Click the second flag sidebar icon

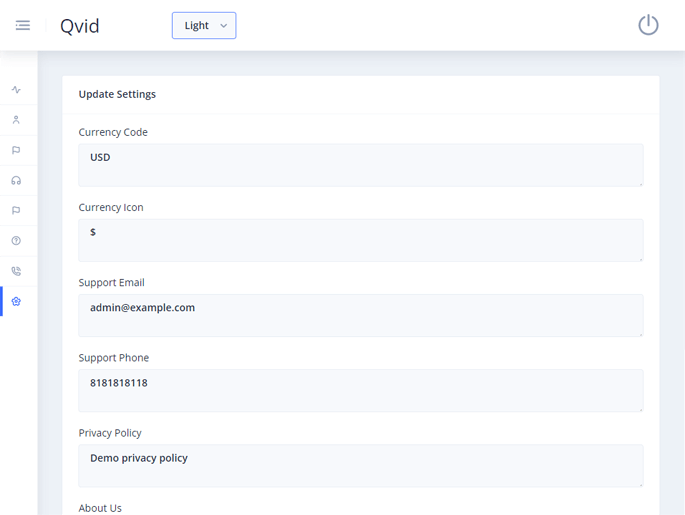pos(16,211)
